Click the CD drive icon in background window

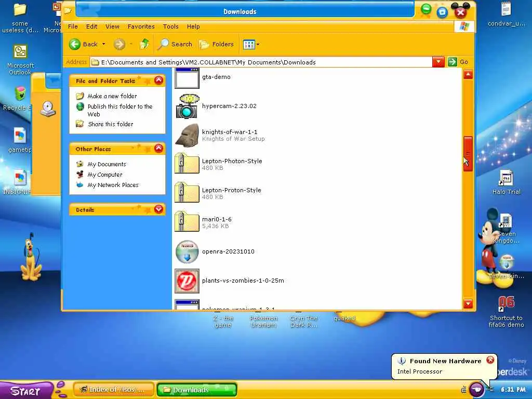point(48,109)
